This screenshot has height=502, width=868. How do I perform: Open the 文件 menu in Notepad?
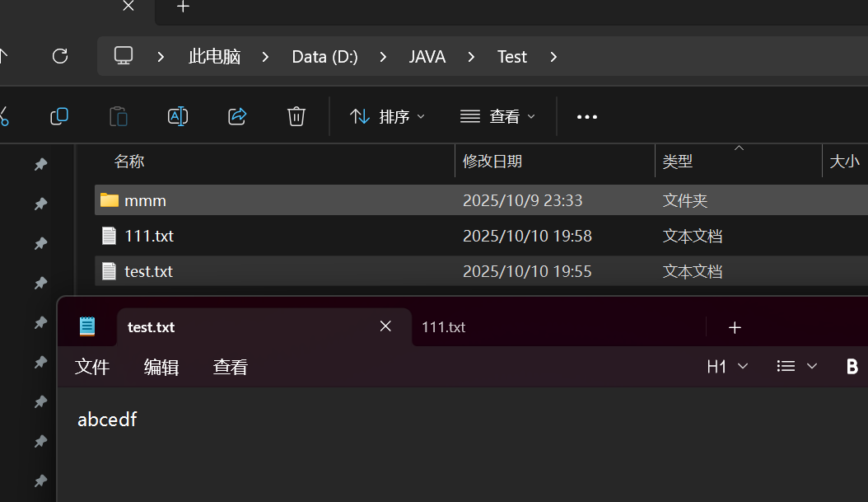point(92,366)
